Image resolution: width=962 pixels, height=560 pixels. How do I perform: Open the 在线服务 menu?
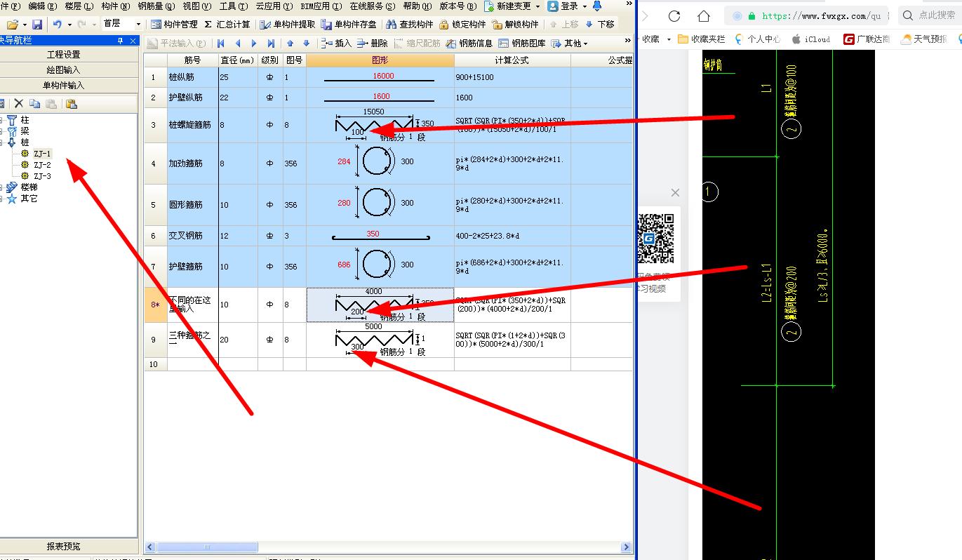pos(373,6)
